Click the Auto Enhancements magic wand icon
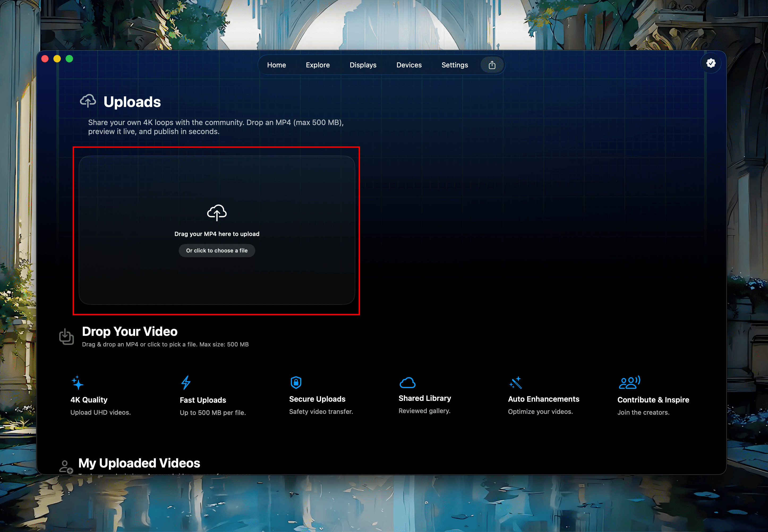 [515, 383]
